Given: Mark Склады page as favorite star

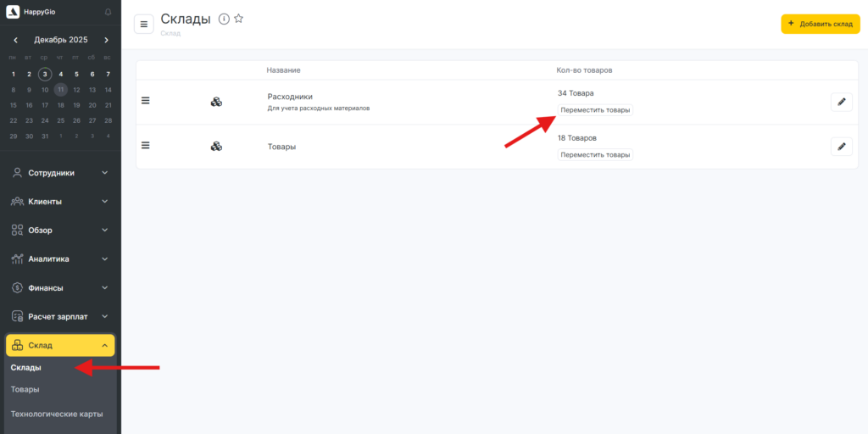Looking at the screenshot, I should [238, 19].
